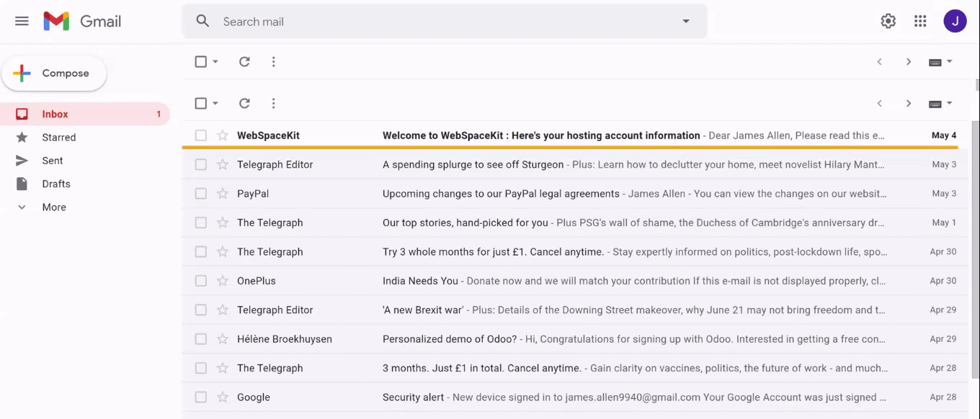The height and width of the screenshot is (419, 980).
Task: Open input tools keyboard icon in upper toolbar
Action: 935,62
